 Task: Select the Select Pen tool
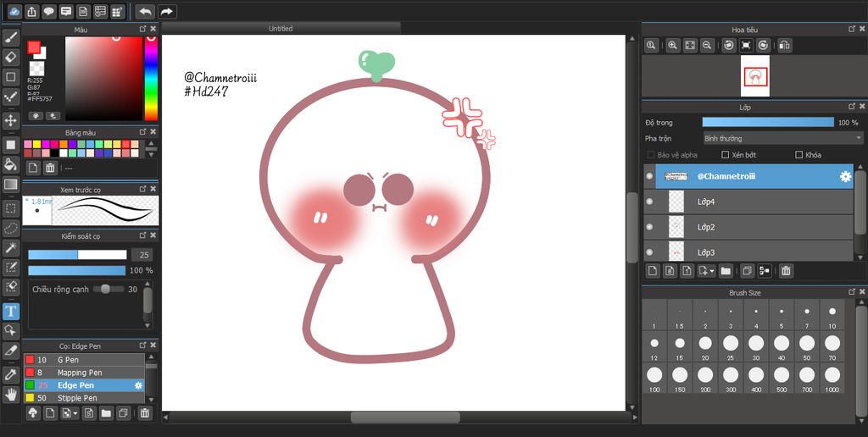pyautogui.click(x=11, y=268)
